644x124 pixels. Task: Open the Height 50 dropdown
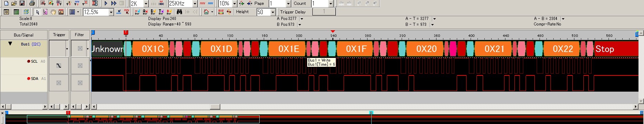[273, 12]
